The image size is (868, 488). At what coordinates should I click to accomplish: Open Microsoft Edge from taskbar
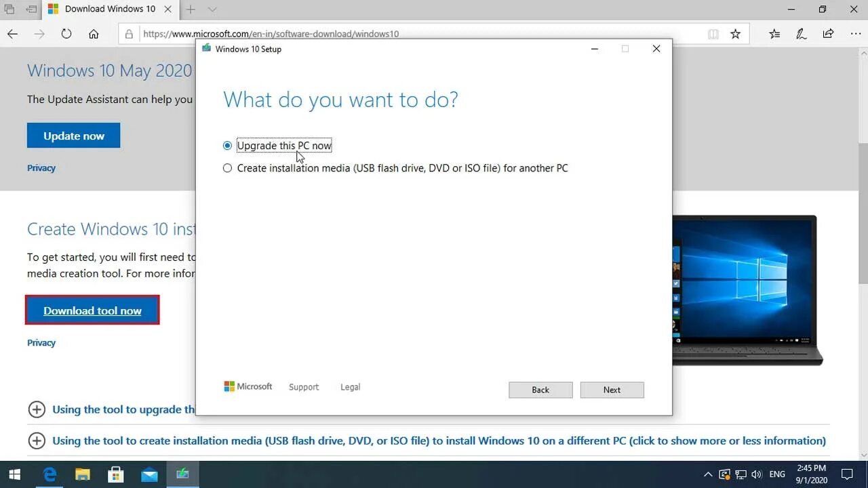tap(50, 474)
